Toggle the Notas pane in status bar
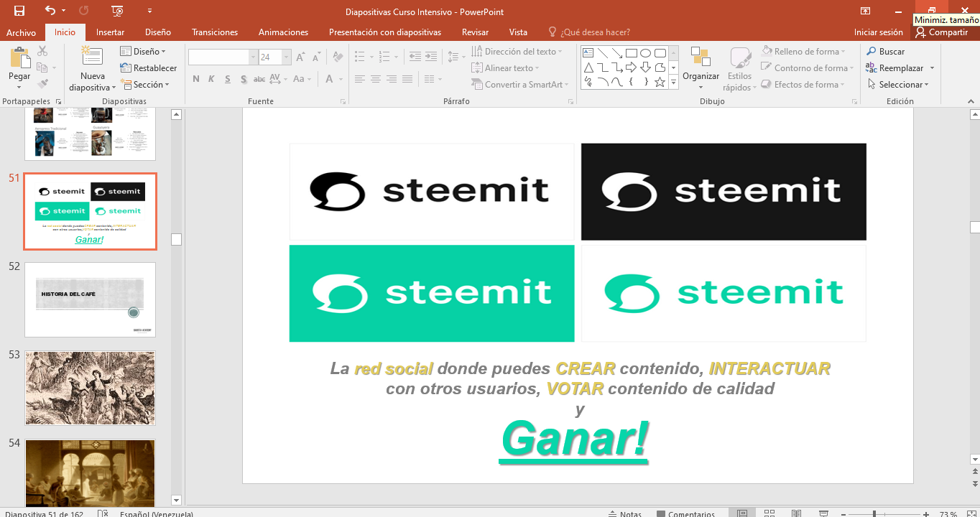980x517 pixels. pos(625,513)
